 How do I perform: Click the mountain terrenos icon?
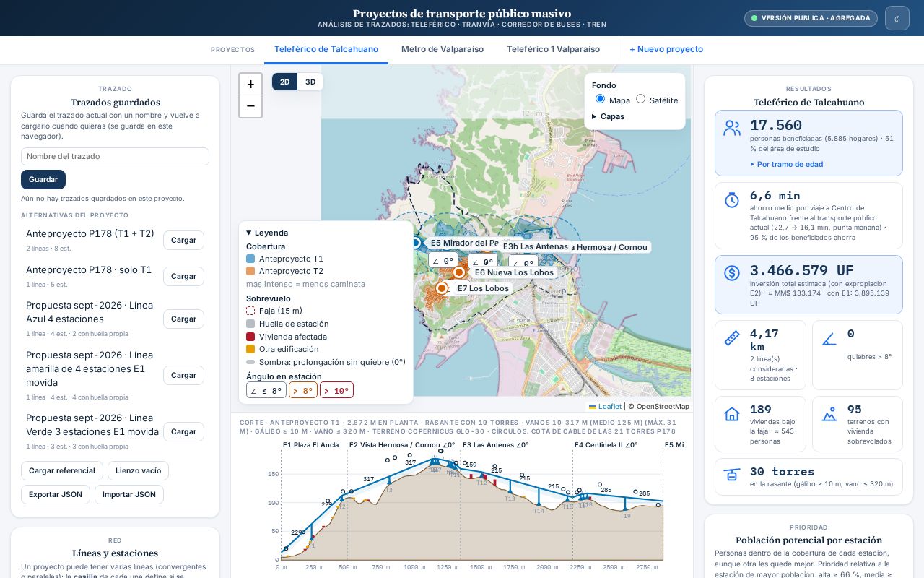click(x=829, y=414)
